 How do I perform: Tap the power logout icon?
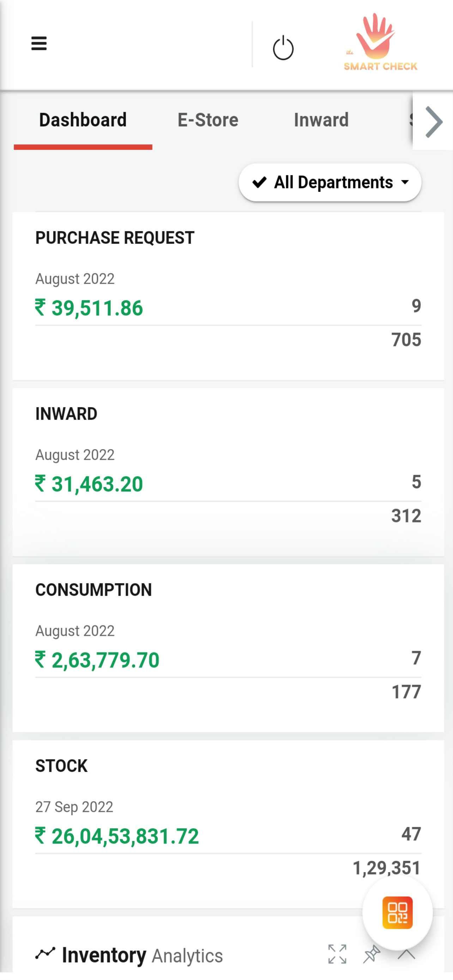(x=283, y=48)
